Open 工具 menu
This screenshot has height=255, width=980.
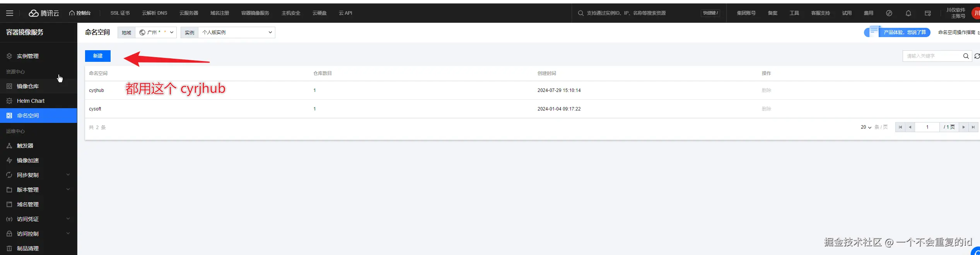coord(794,13)
